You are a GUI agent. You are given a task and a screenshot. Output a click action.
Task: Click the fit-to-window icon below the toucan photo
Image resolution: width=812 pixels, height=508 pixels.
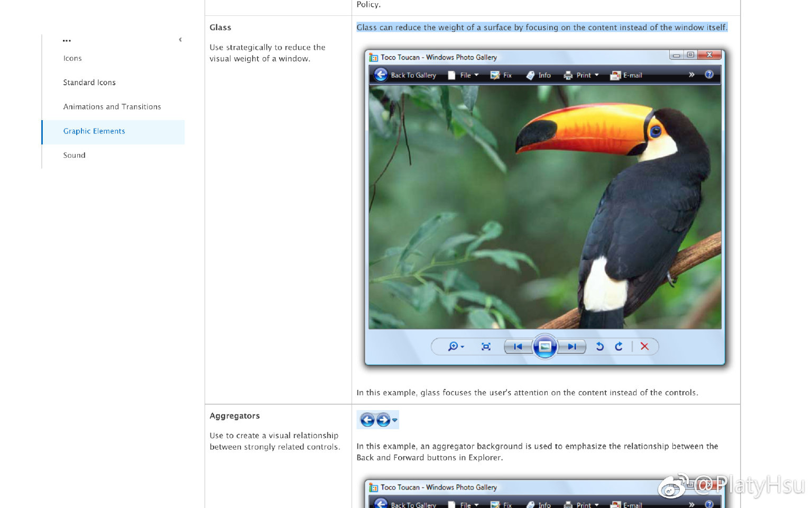point(486,347)
